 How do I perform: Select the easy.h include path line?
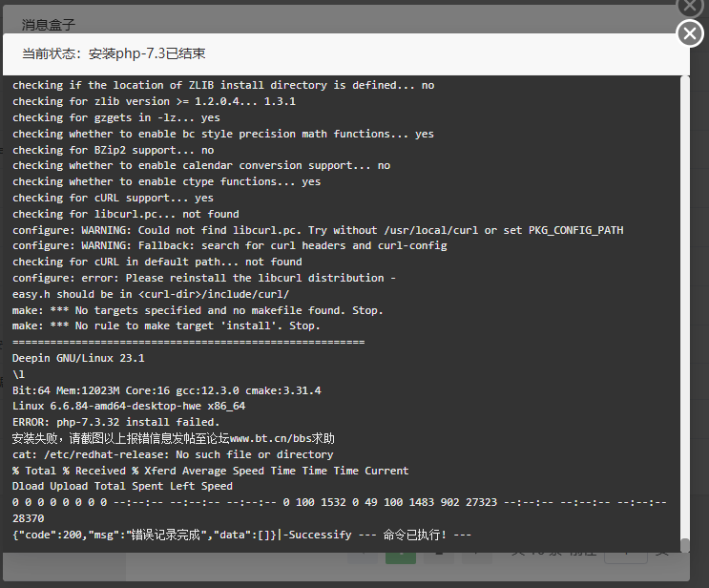tap(151, 294)
